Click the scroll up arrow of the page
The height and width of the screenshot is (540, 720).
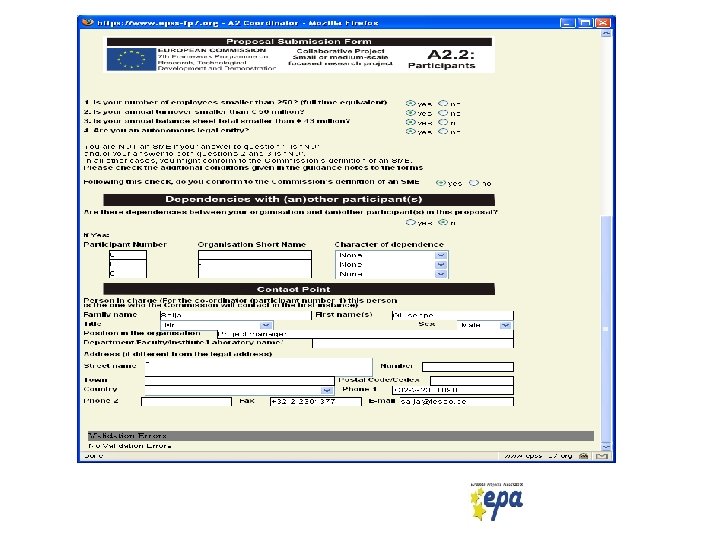coord(606,34)
